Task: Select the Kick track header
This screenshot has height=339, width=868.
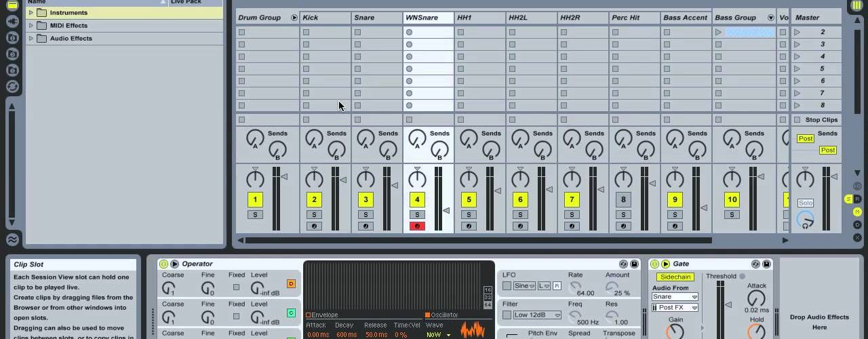Action: click(325, 18)
